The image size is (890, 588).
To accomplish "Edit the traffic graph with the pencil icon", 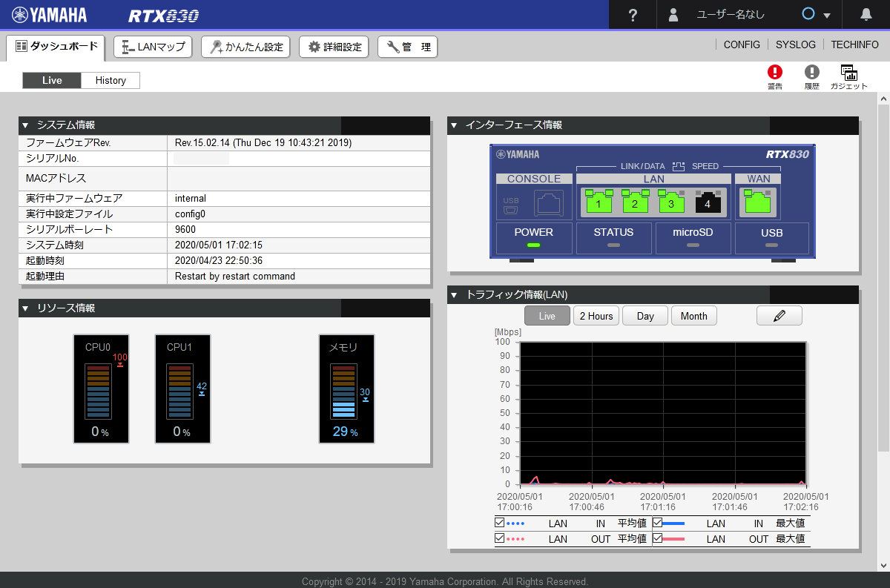I will pyautogui.click(x=779, y=315).
